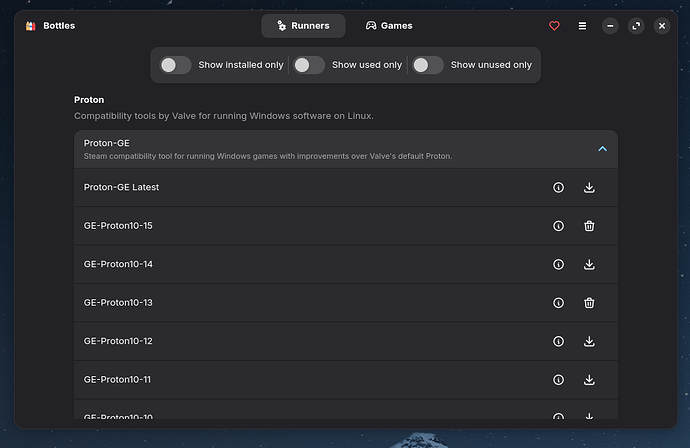Download the GE-Proton10-11 runner
690x448 pixels.
coord(589,379)
